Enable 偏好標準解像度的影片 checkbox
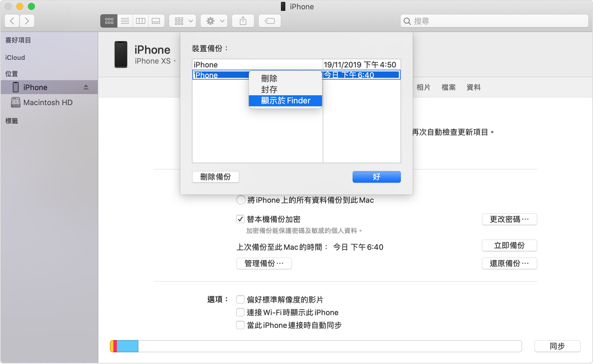Image resolution: width=593 pixels, height=364 pixels. click(x=240, y=300)
